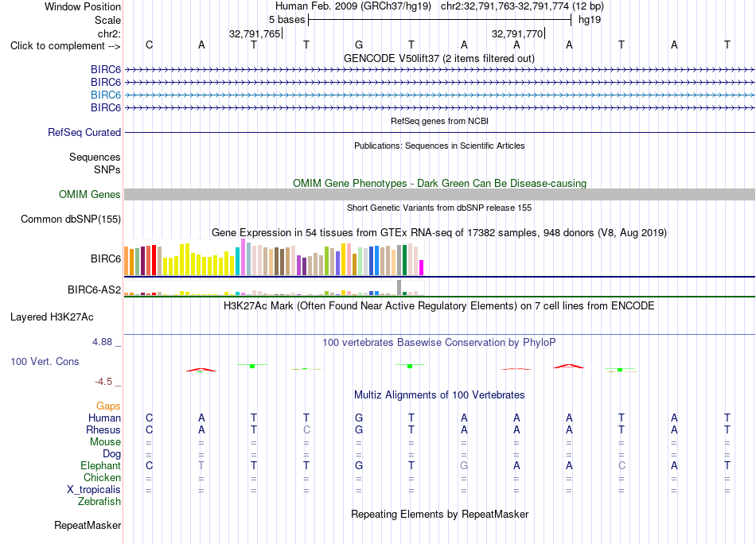The width and height of the screenshot is (756, 544).
Task: Click the 'RepeatMasker' track label
Action: pos(88,525)
